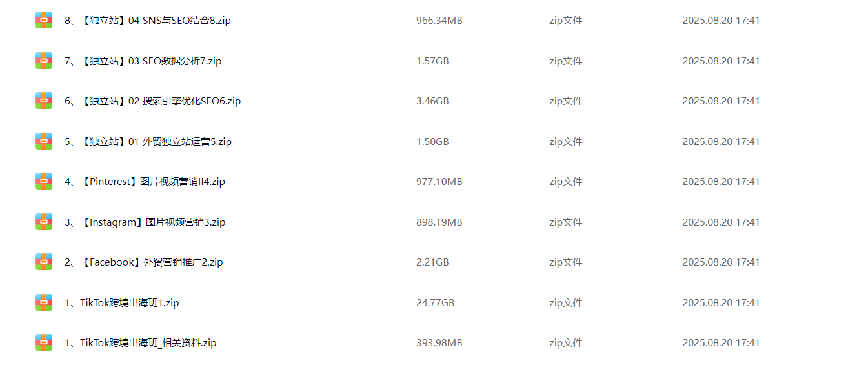
Task: Click the 24.77GB file size value
Action: pos(435,303)
